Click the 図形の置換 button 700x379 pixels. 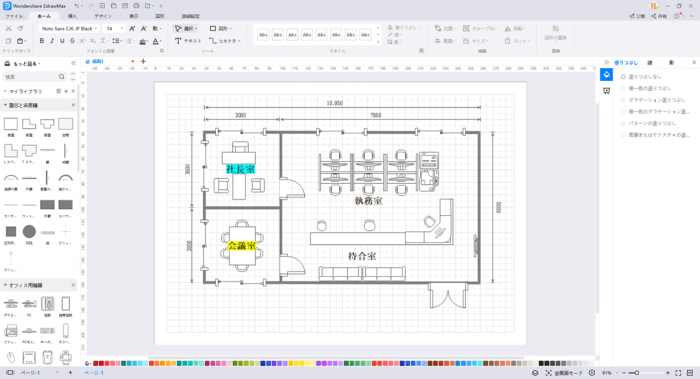(x=556, y=33)
